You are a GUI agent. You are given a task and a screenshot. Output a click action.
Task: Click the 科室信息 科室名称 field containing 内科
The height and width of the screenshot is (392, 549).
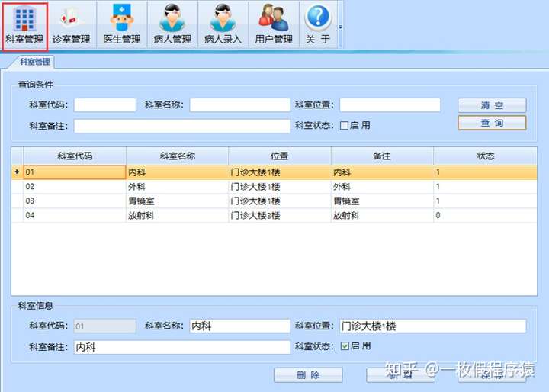240,326
